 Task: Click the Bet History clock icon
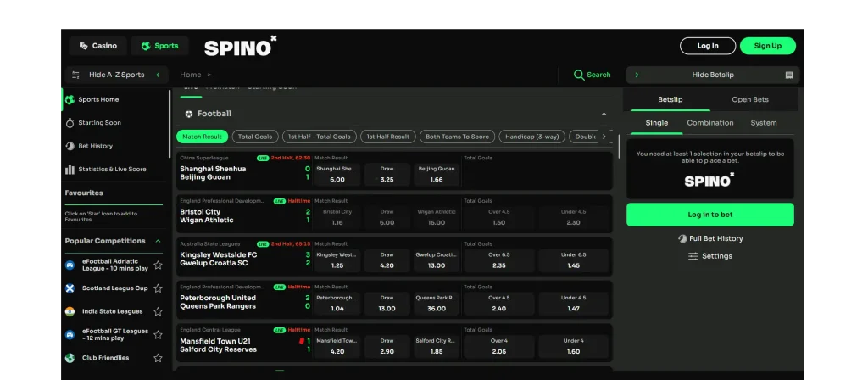(x=70, y=146)
